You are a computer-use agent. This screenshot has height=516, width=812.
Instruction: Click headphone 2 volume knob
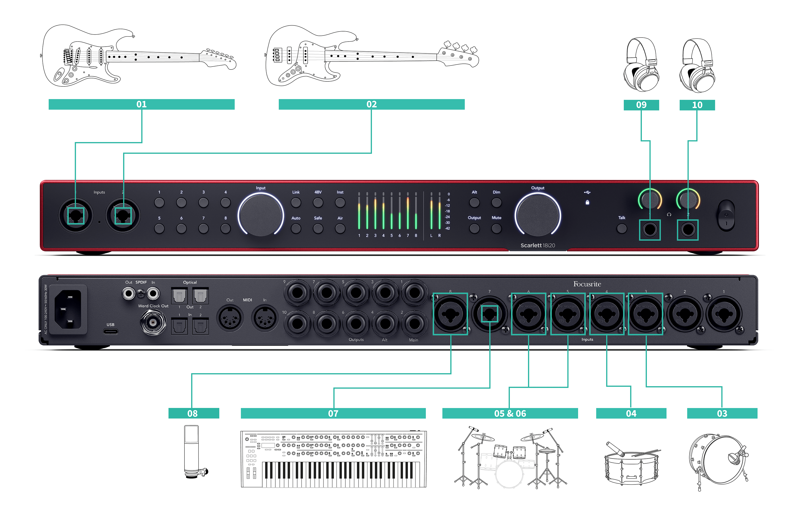tap(688, 200)
